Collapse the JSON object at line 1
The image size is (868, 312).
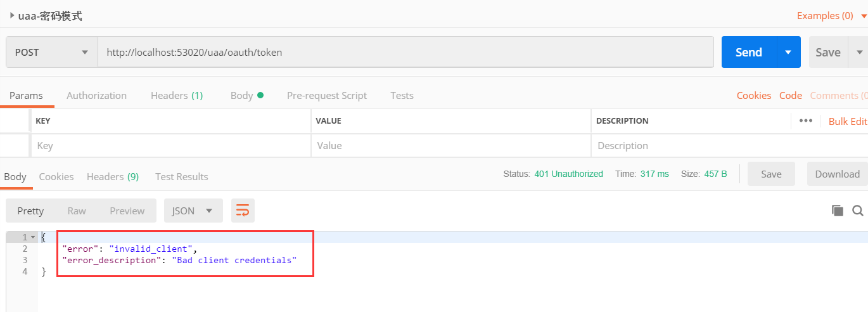point(32,237)
